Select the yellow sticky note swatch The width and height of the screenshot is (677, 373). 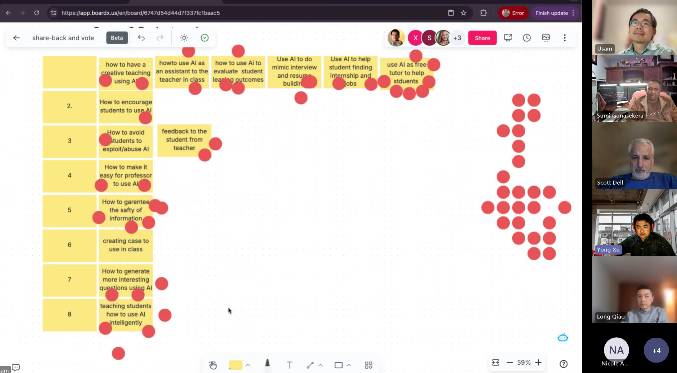coord(235,365)
